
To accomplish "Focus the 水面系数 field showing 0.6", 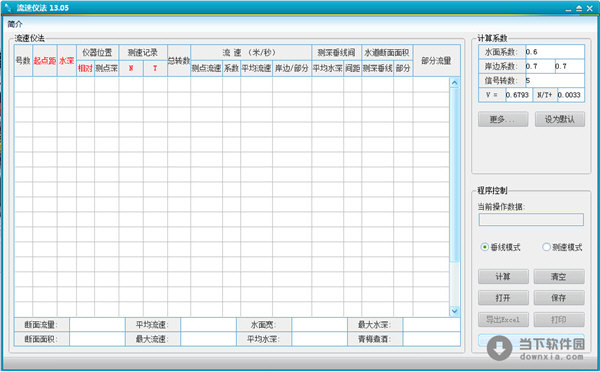I will point(554,52).
